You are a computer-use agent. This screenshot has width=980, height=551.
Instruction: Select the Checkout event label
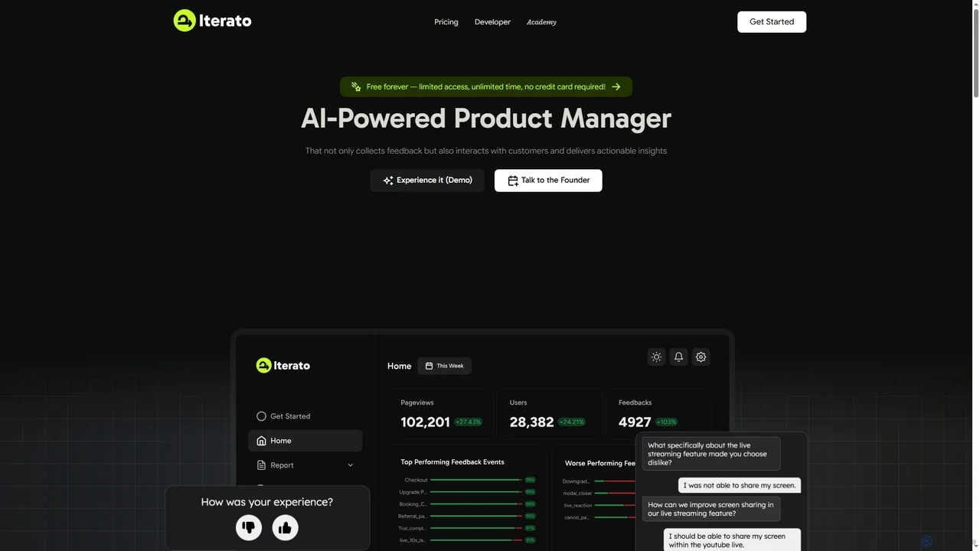(416, 481)
